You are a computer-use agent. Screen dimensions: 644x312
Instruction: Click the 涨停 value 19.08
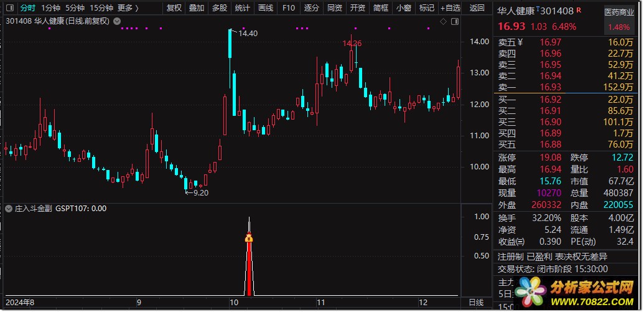[x=550, y=158]
